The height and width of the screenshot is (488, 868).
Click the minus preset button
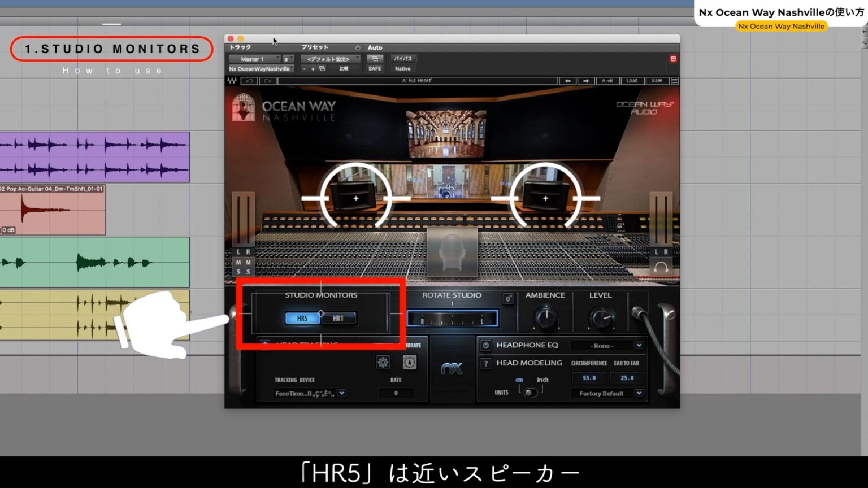pos(304,69)
